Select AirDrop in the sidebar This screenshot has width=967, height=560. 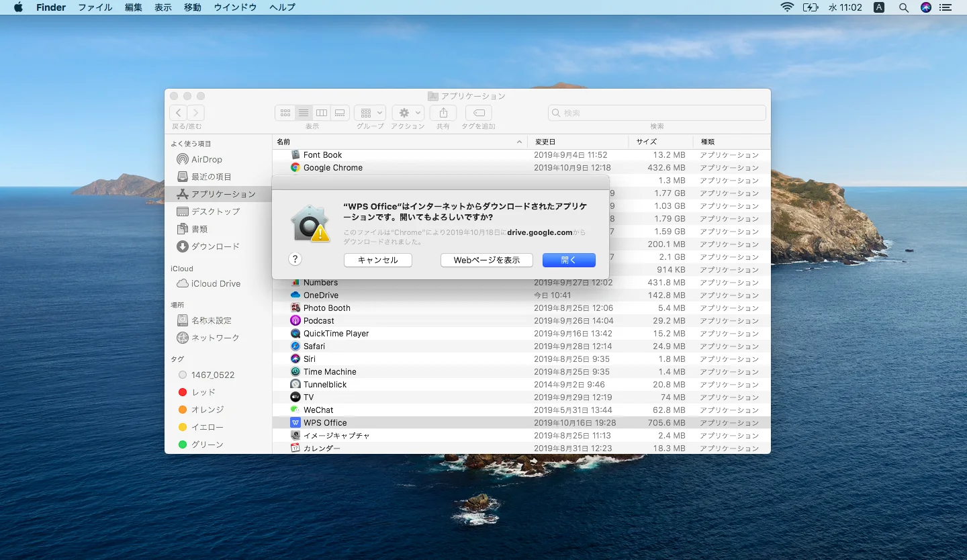tap(218, 159)
